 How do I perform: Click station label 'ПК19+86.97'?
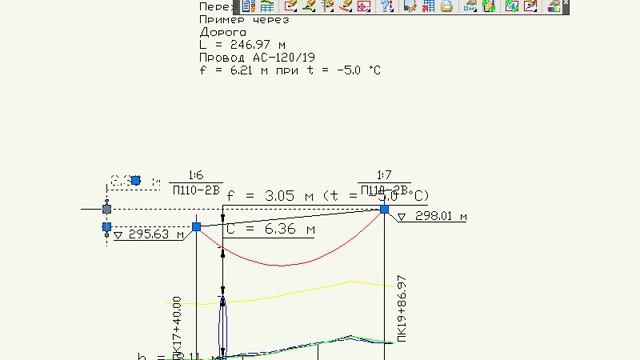[x=402, y=309]
